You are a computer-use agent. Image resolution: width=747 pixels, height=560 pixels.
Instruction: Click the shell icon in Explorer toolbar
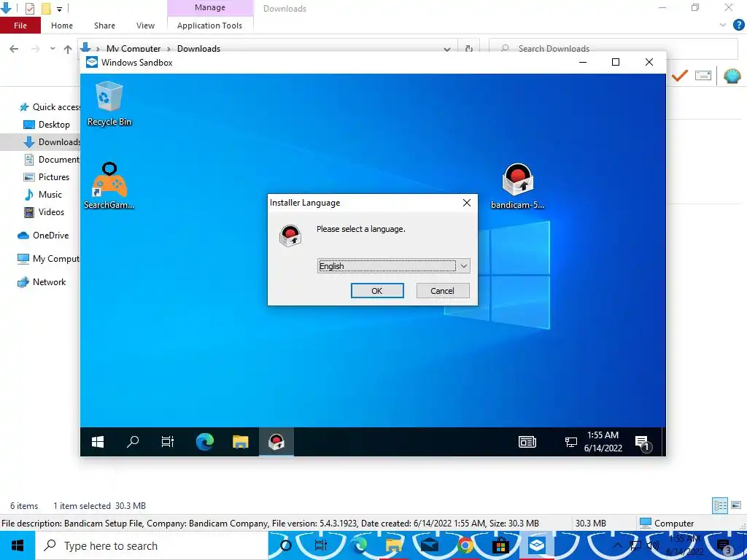732,76
